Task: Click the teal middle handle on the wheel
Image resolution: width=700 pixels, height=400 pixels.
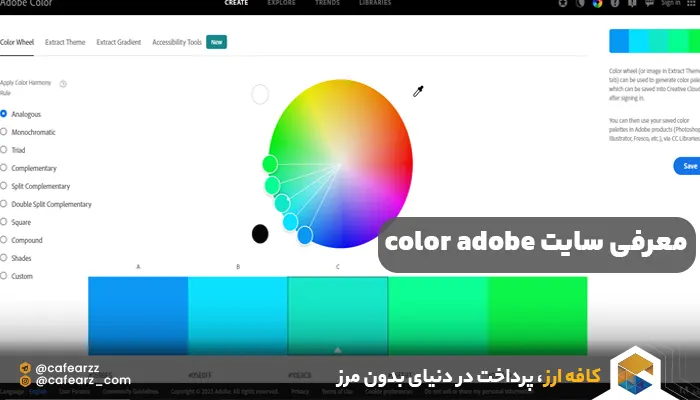Action: (x=282, y=203)
